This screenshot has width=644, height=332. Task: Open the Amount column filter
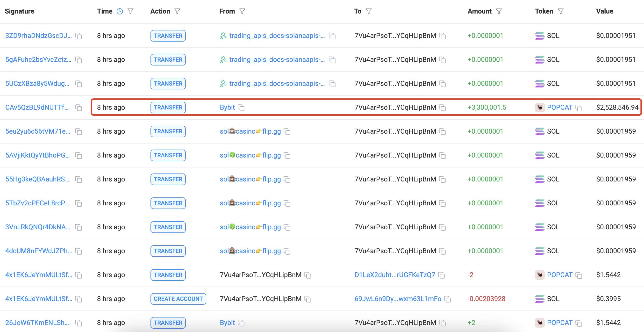(499, 11)
